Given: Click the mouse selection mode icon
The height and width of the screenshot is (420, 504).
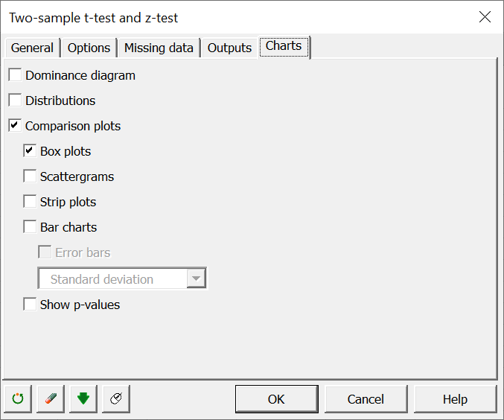Looking at the screenshot, I should tap(116, 398).
